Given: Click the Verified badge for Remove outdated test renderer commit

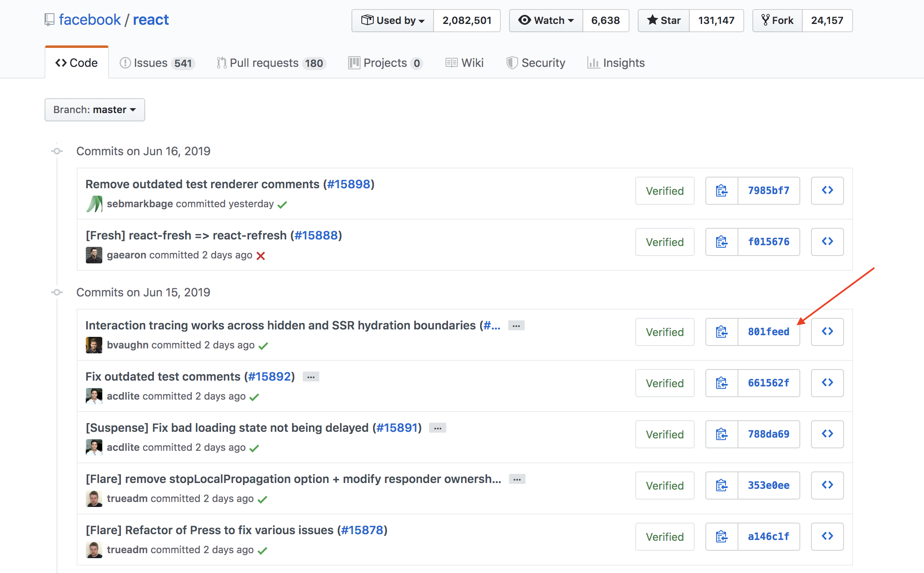Looking at the screenshot, I should [x=665, y=191].
